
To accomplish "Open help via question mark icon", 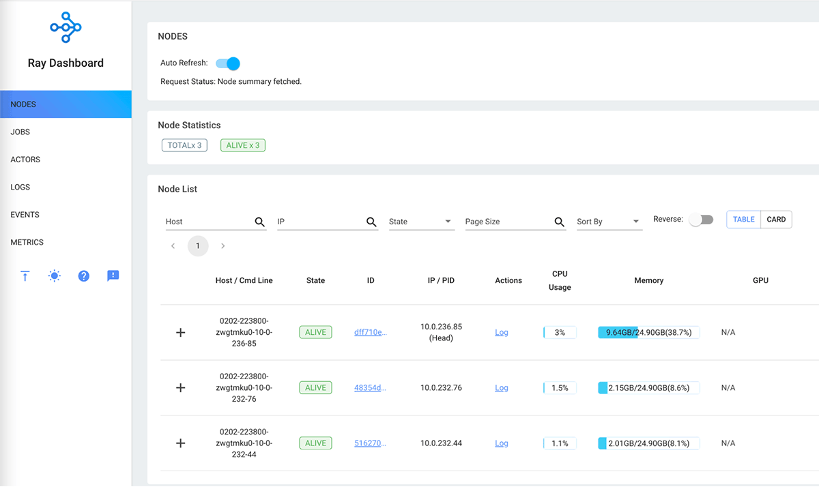I will (84, 276).
